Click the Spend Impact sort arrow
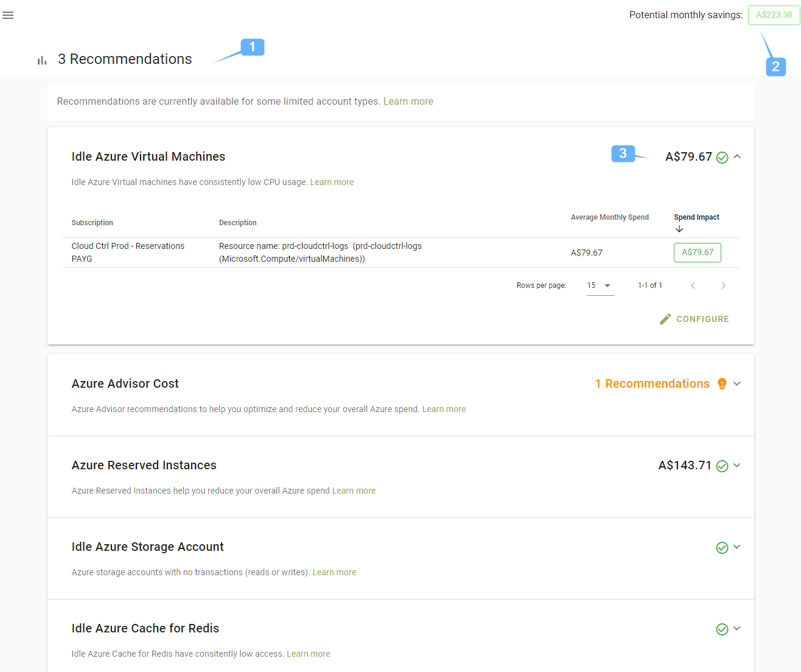 pyautogui.click(x=679, y=228)
